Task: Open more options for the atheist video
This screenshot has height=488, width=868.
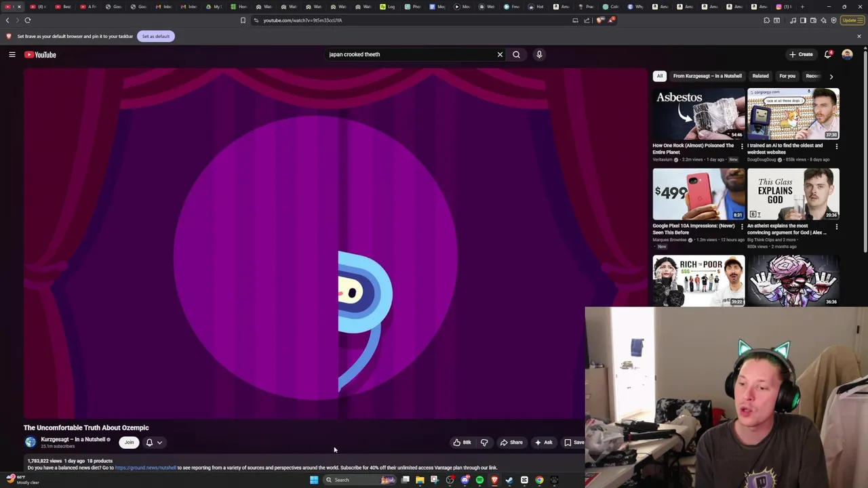Action: (836, 226)
